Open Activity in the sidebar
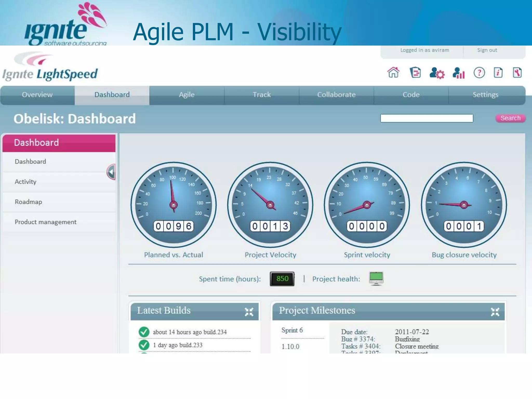 coord(59,182)
